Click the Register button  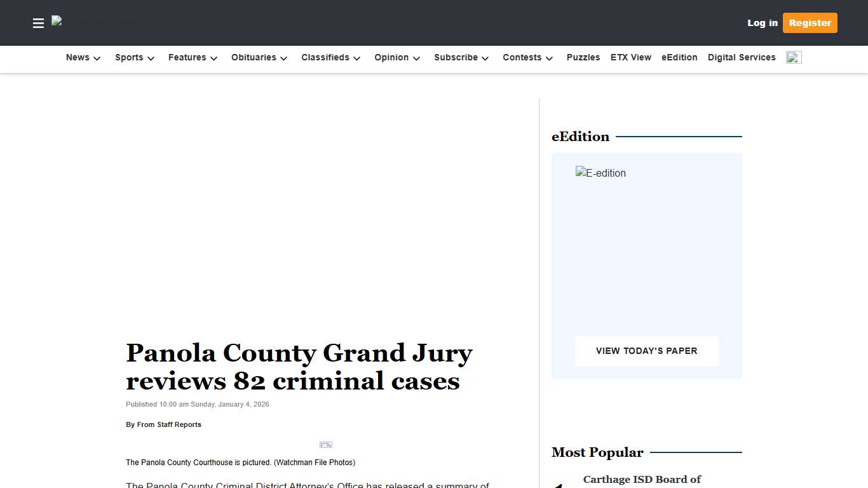[x=810, y=23]
